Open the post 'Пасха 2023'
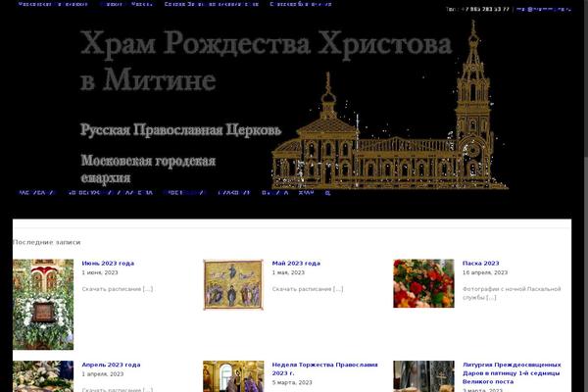 pyautogui.click(x=481, y=264)
